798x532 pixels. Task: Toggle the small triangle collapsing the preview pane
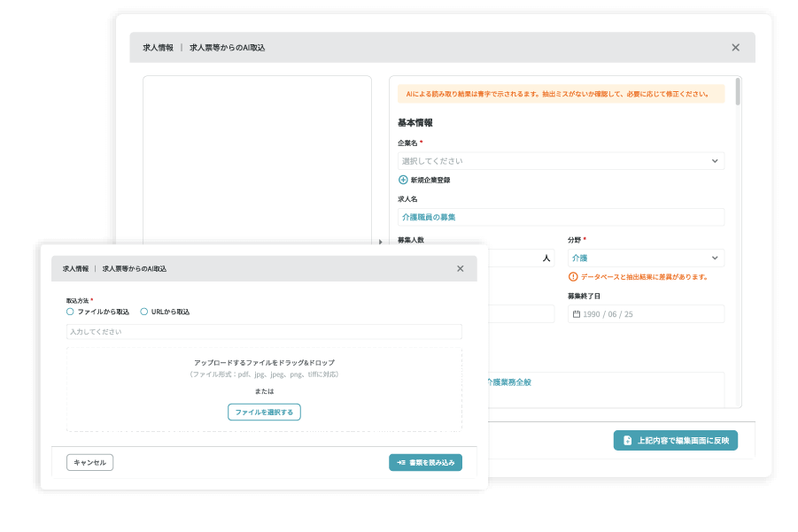(381, 242)
